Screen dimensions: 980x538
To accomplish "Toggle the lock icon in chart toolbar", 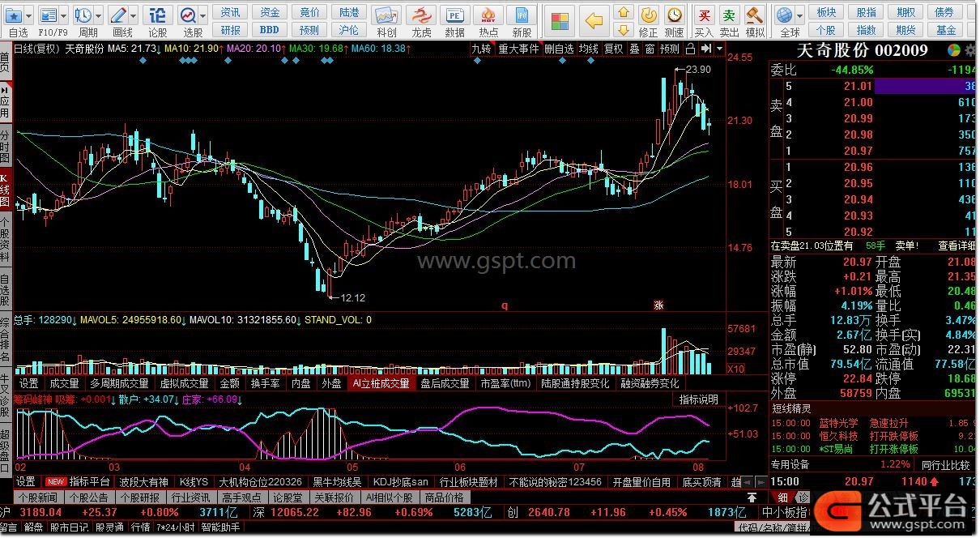I will point(689,49).
